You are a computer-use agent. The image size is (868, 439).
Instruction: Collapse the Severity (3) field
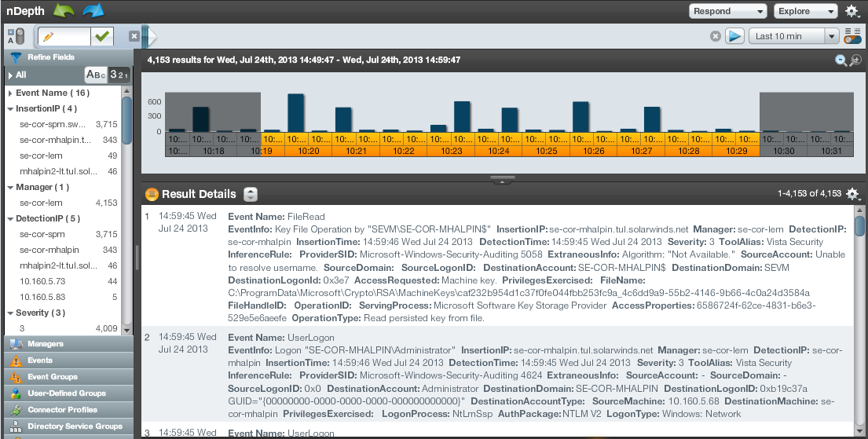tap(10, 313)
